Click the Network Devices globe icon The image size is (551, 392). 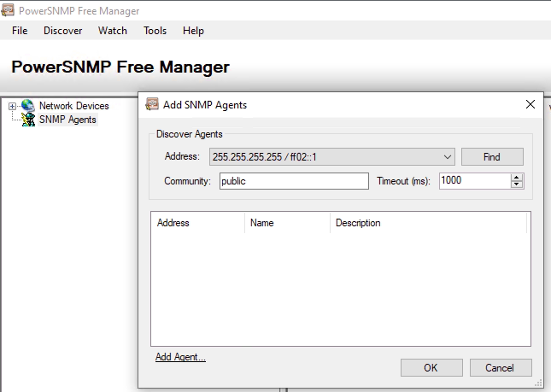(28, 106)
